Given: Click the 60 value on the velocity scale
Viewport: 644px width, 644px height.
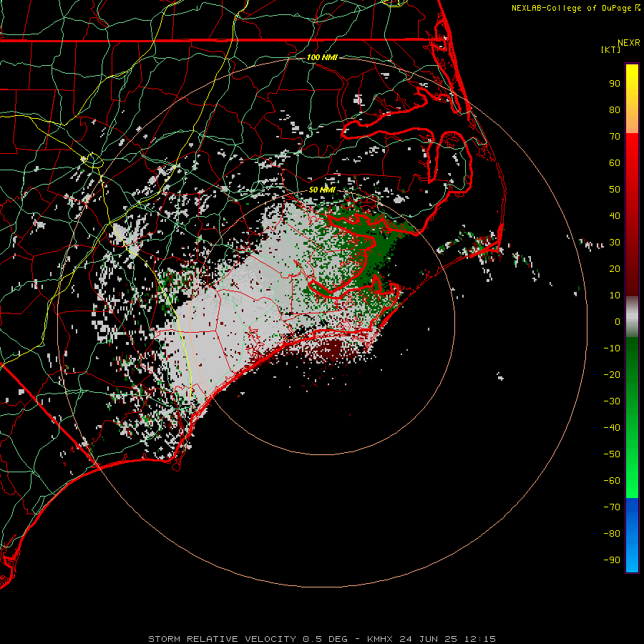Looking at the screenshot, I should tap(615, 163).
